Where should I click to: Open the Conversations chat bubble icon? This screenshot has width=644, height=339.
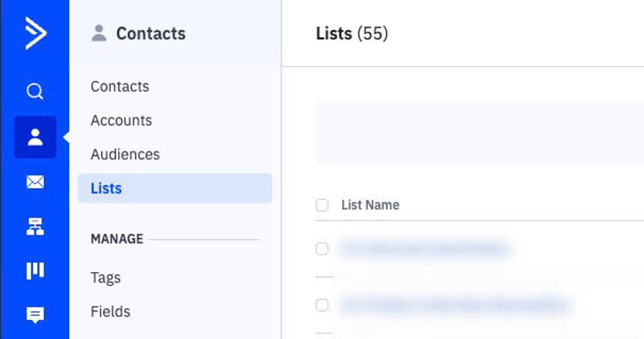click(35, 315)
